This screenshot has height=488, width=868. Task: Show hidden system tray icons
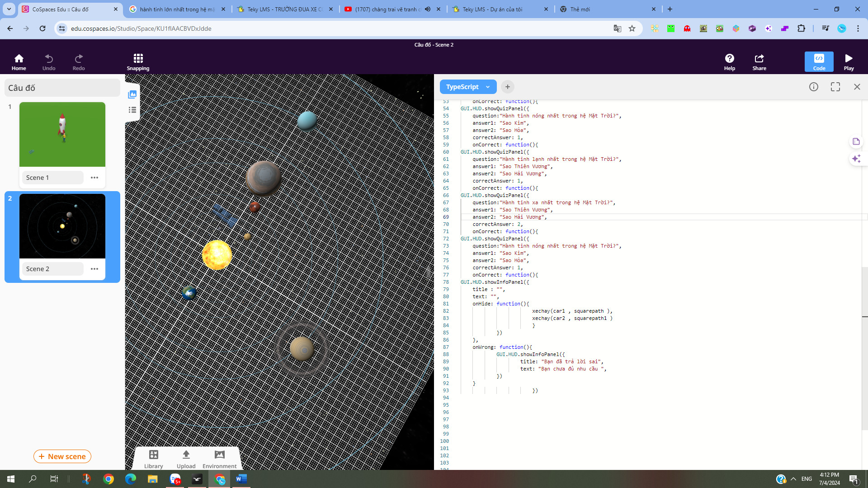click(793, 479)
